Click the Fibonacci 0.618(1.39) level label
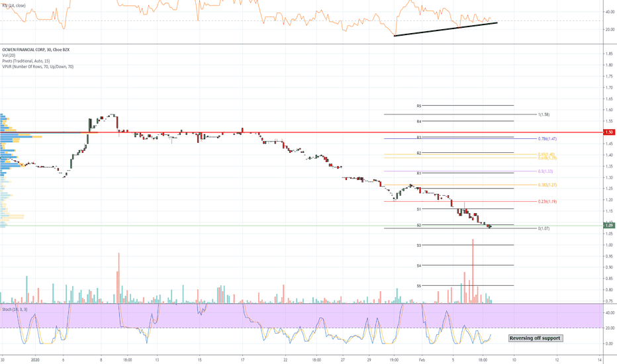617x364 pixels. pos(547,158)
